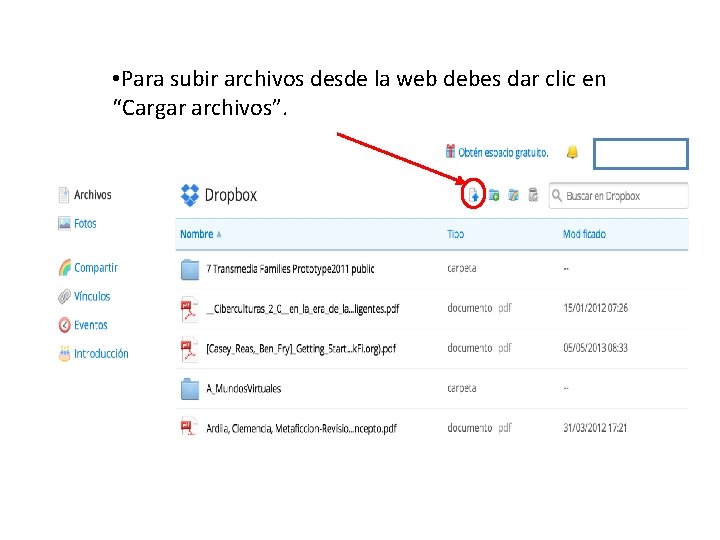
Task: Click the Vínculos chain link icon
Action: coord(64,297)
